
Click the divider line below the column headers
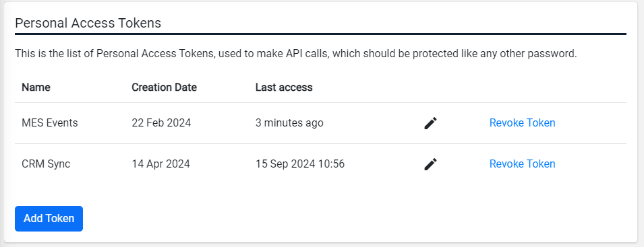coord(321,103)
